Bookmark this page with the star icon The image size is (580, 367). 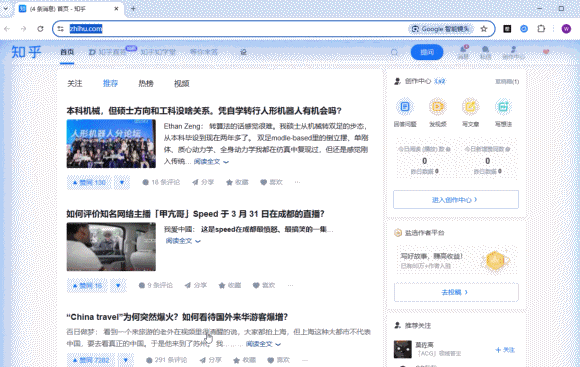[484, 29]
